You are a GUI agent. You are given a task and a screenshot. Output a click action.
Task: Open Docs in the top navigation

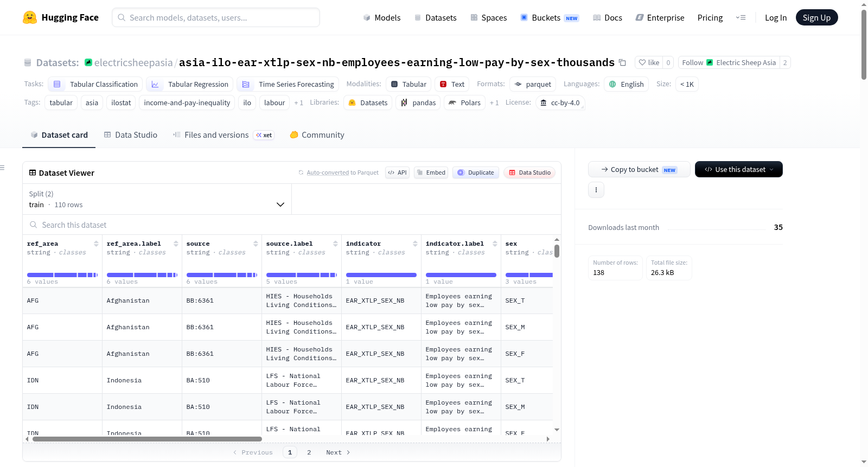click(607, 17)
